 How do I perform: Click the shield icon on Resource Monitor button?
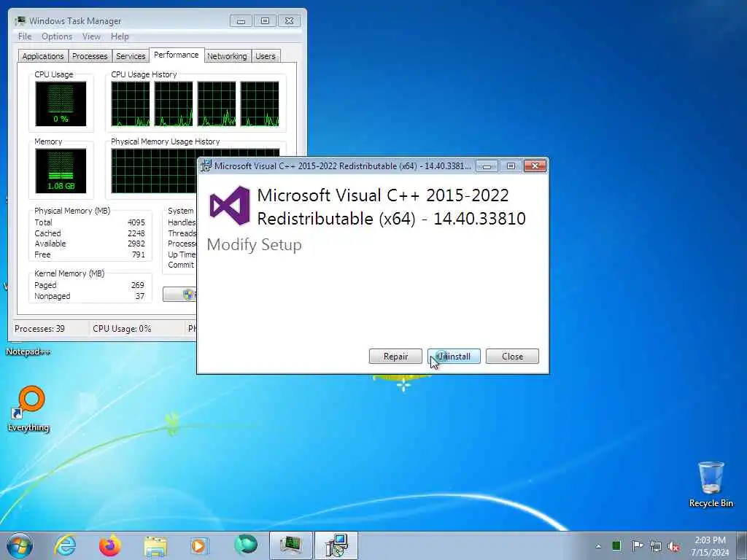(187, 295)
